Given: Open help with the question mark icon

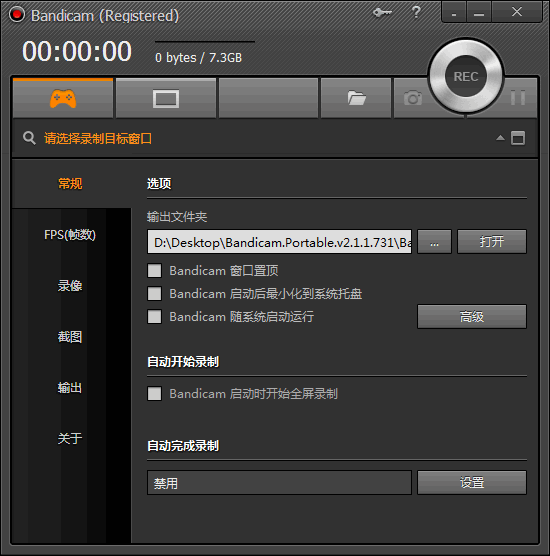Looking at the screenshot, I should pyautogui.click(x=416, y=12).
